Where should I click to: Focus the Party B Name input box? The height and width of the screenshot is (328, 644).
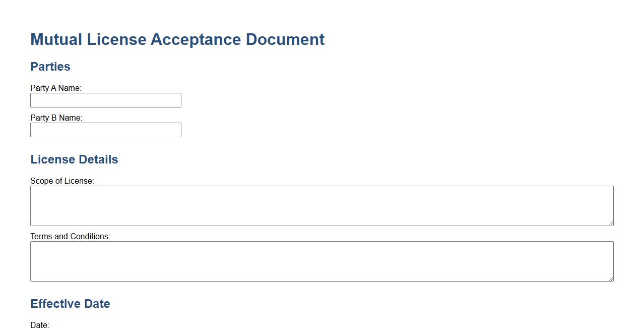105,130
